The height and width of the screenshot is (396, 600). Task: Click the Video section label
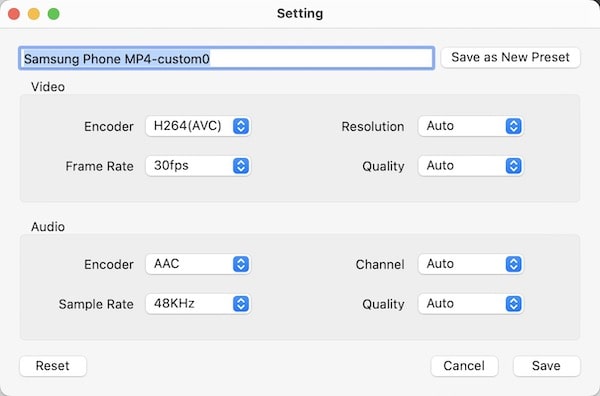click(x=48, y=87)
